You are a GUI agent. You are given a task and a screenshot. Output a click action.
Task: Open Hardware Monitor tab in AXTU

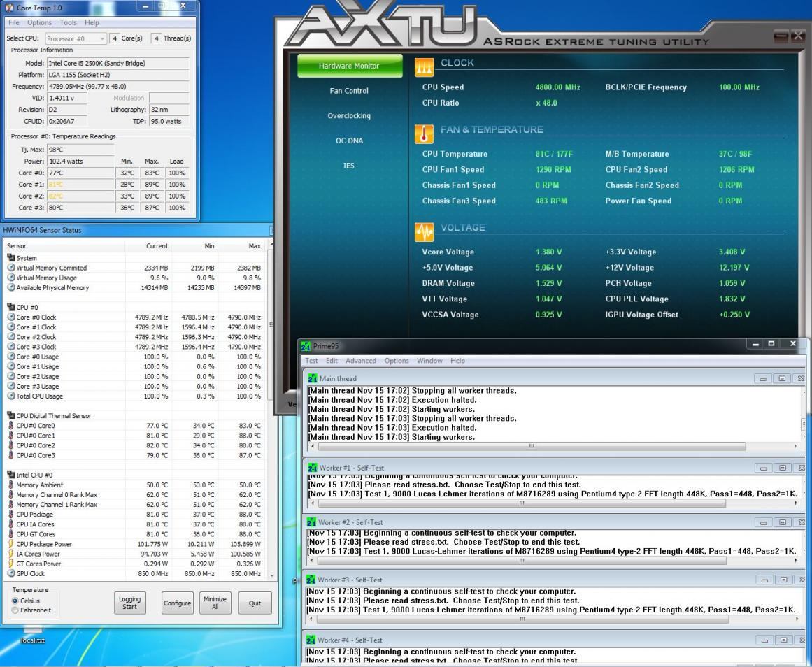tap(350, 66)
